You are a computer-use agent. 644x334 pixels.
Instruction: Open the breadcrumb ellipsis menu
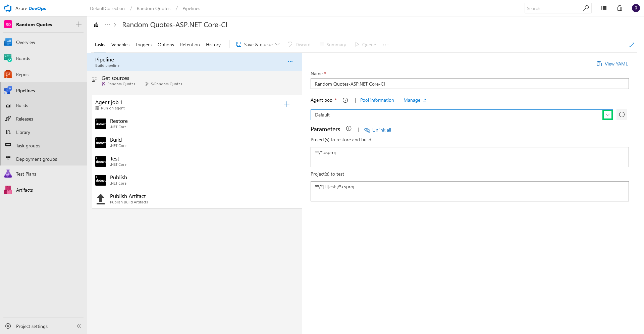pyautogui.click(x=107, y=25)
